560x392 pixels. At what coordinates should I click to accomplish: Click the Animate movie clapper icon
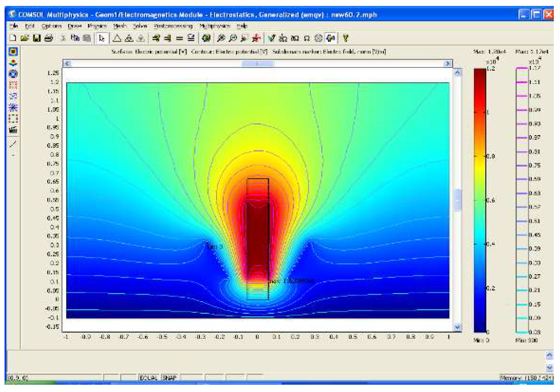click(x=13, y=130)
